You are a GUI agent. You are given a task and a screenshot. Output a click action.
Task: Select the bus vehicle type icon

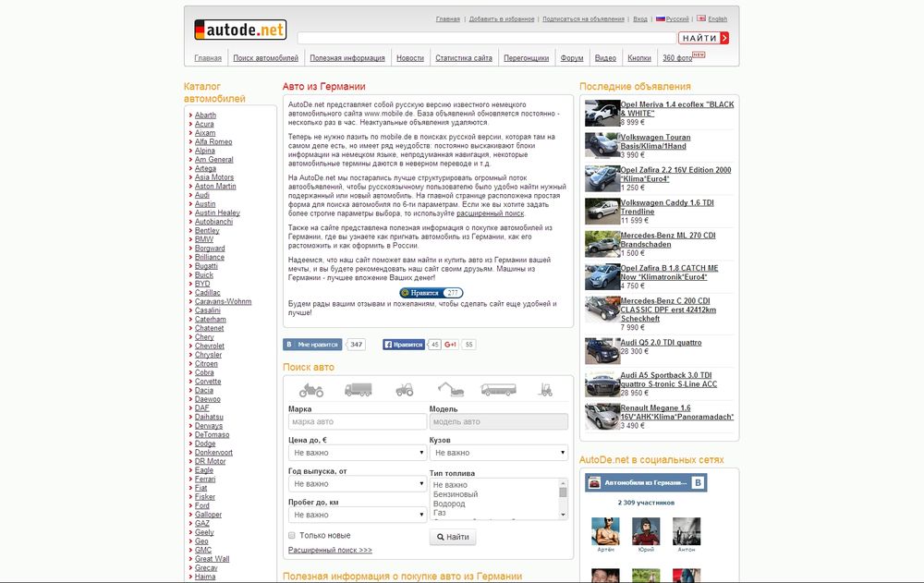tap(497, 390)
